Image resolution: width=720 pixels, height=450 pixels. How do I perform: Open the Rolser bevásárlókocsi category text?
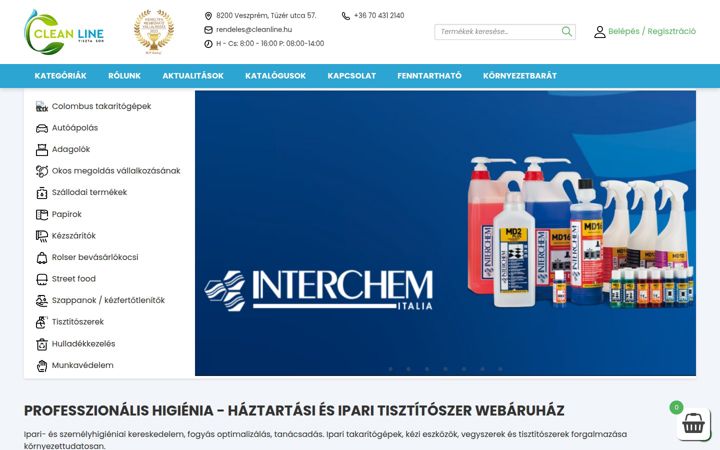click(x=95, y=257)
